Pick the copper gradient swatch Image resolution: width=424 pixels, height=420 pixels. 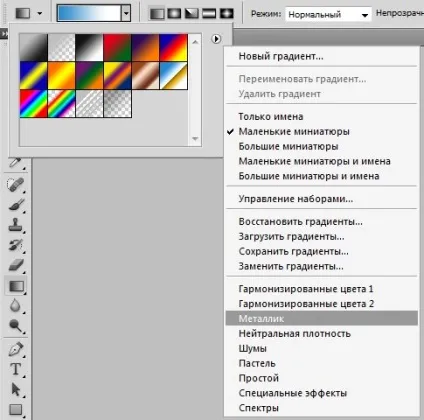click(146, 75)
